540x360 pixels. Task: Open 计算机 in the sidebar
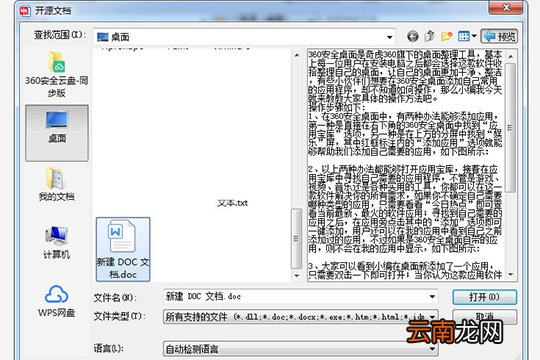pos(57,242)
